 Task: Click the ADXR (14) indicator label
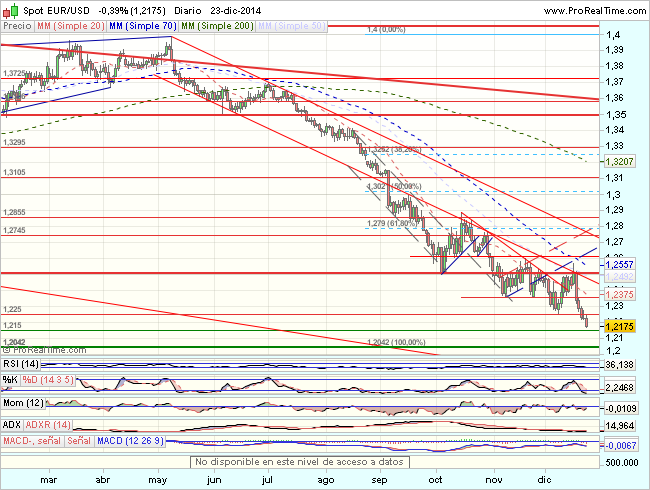[x=57, y=425]
